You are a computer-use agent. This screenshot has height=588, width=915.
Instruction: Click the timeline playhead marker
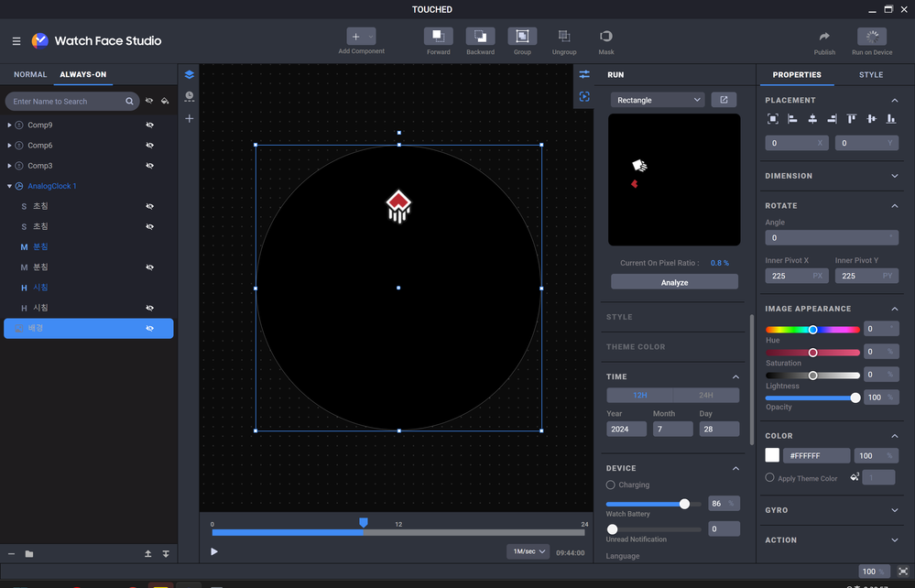pyautogui.click(x=363, y=523)
